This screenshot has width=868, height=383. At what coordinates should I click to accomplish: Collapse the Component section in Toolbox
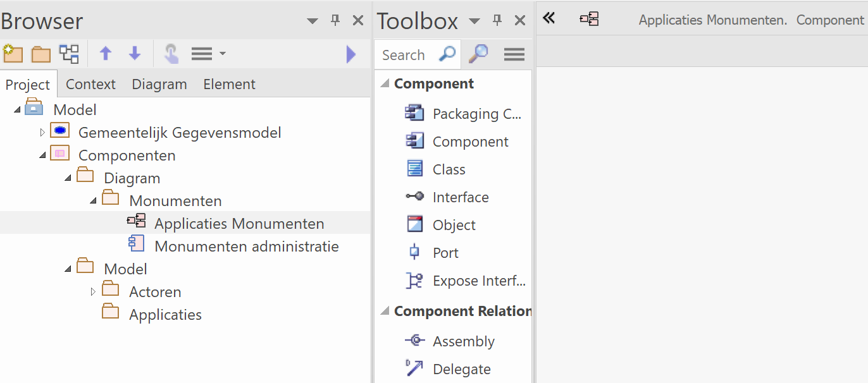[x=384, y=84]
